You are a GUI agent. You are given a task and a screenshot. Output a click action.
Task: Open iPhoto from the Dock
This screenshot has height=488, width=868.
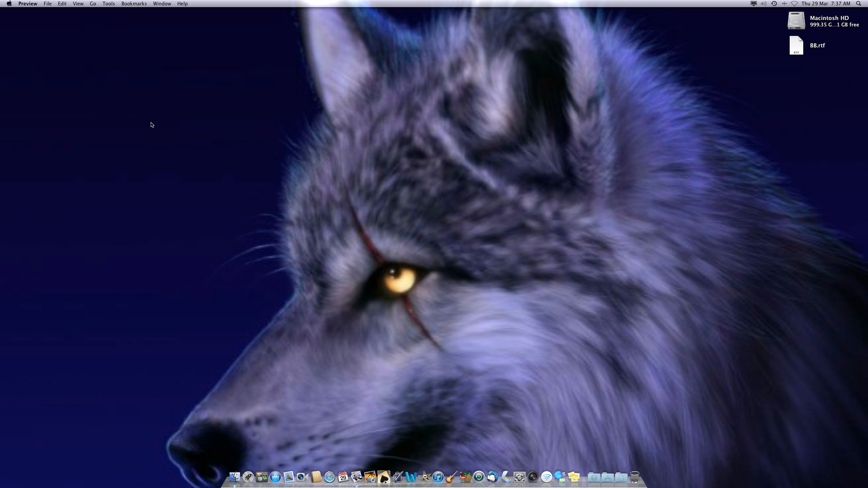(x=370, y=477)
